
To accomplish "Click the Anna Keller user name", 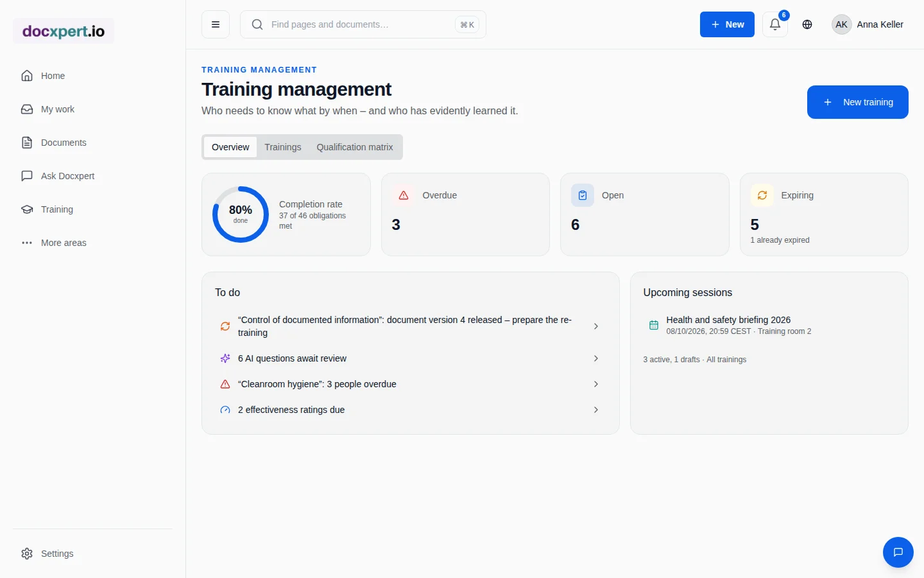I will (880, 24).
